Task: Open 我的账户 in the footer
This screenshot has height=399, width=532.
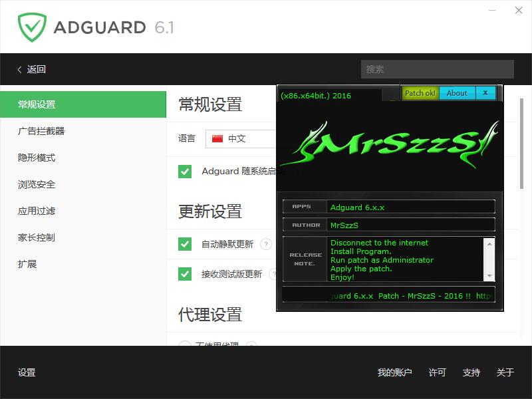Action: pyautogui.click(x=394, y=372)
